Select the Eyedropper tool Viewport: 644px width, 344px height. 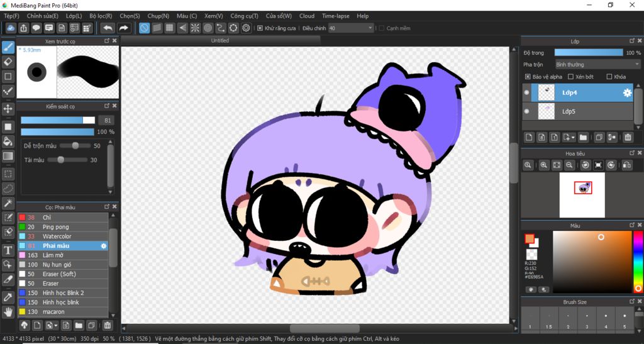[8, 297]
